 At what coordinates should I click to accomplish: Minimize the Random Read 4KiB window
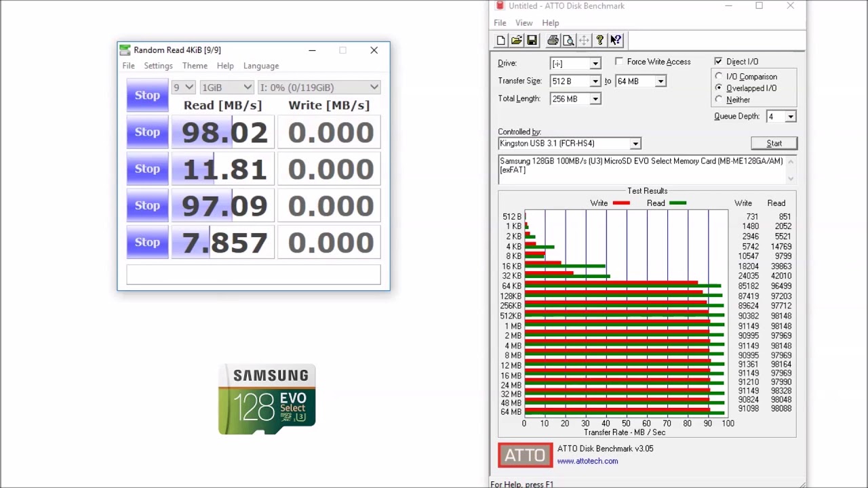(312, 50)
